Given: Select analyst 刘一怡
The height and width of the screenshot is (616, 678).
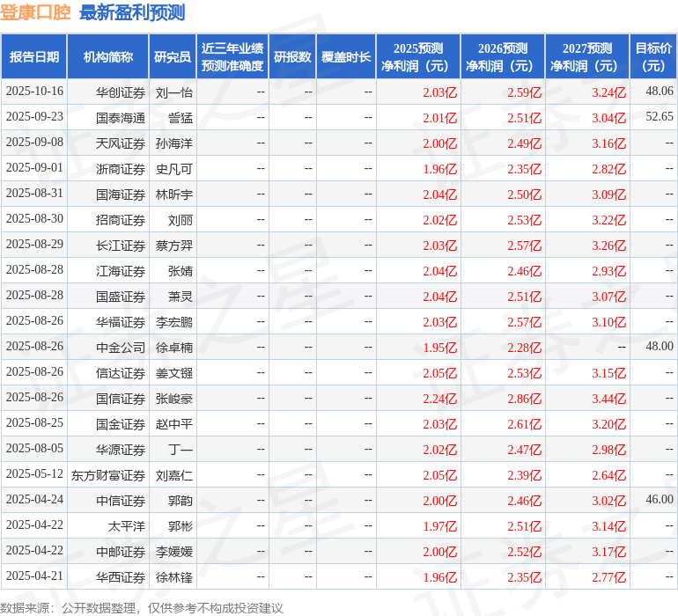Looking at the screenshot, I should tap(173, 92).
